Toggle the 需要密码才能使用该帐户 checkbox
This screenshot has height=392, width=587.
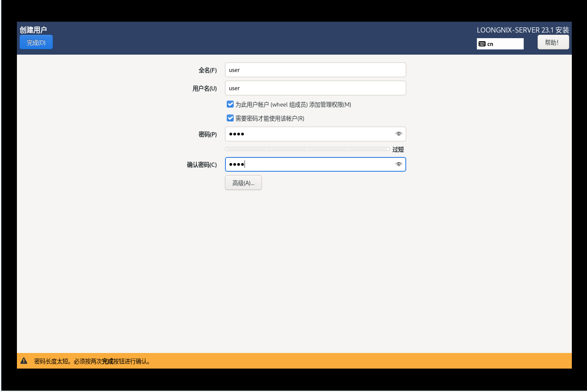(x=230, y=118)
